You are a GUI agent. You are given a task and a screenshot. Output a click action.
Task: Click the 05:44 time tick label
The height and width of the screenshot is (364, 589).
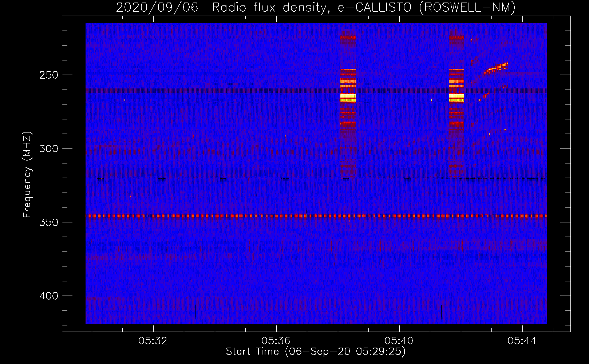pyautogui.click(x=522, y=341)
